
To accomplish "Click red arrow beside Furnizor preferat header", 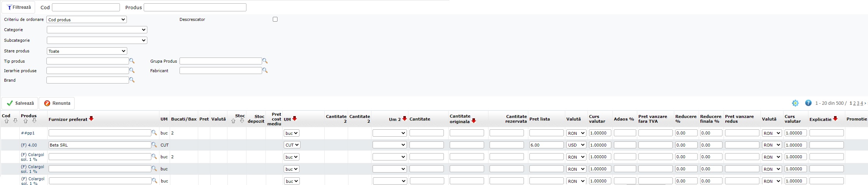I will [91, 119].
